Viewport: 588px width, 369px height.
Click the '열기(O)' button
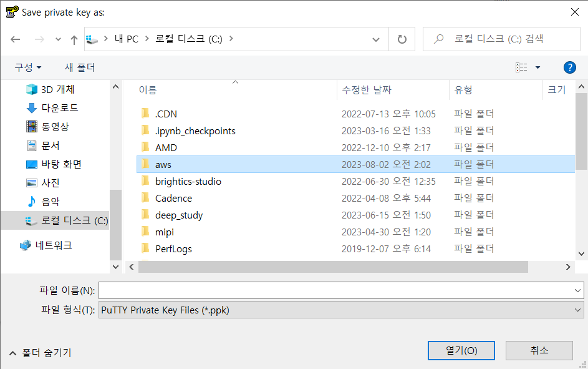click(461, 351)
